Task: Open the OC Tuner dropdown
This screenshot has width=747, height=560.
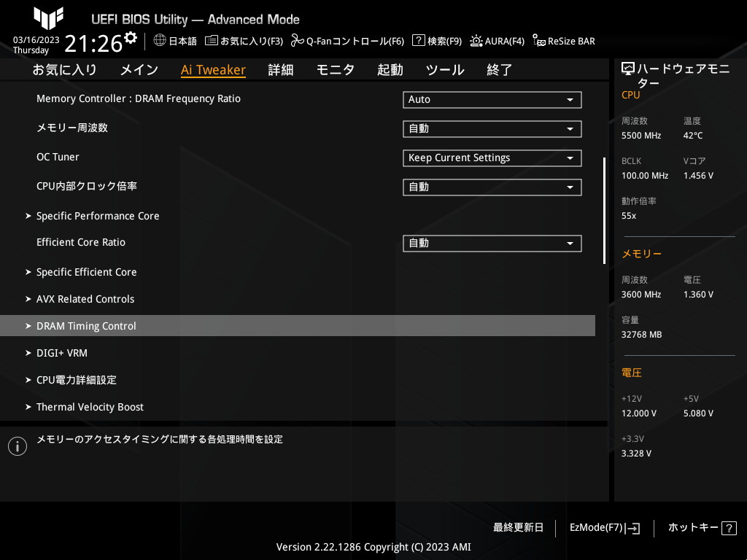Action: (x=492, y=158)
